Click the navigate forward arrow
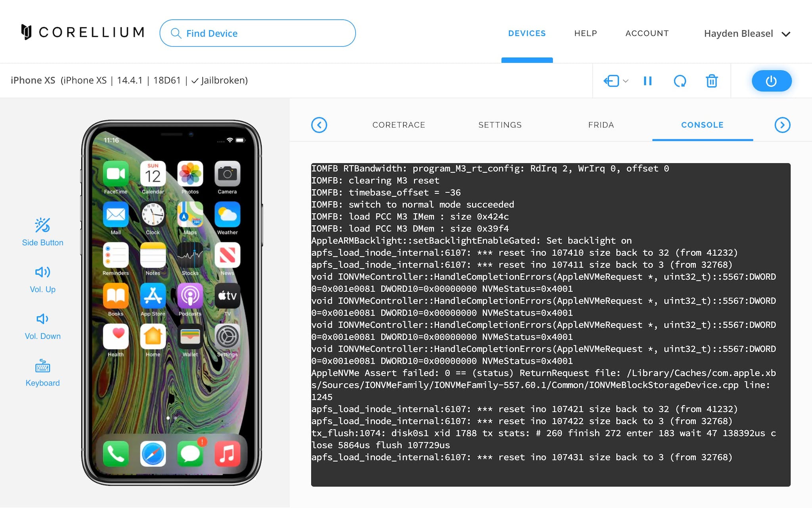 (781, 125)
